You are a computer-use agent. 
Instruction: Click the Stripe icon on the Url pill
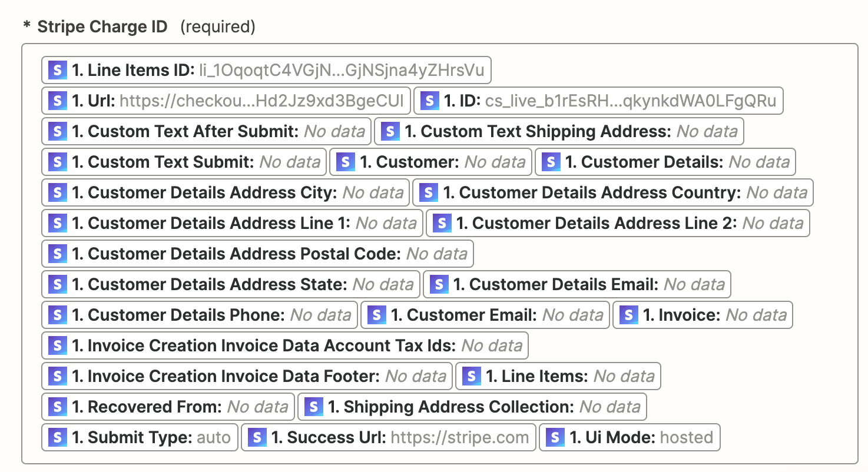pyautogui.click(x=57, y=101)
